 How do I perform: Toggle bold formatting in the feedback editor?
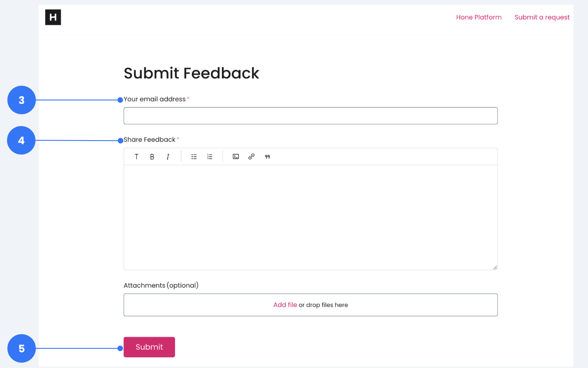pyautogui.click(x=152, y=157)
